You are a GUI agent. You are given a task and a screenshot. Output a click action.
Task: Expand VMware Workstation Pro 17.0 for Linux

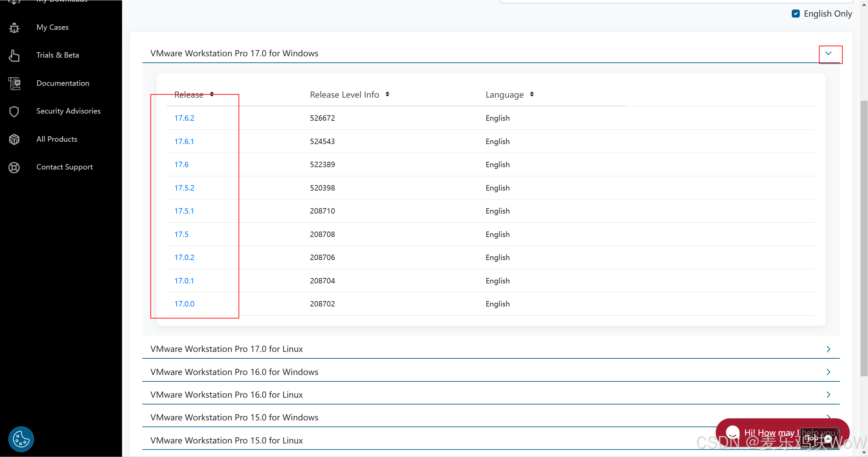pos(828,349)
